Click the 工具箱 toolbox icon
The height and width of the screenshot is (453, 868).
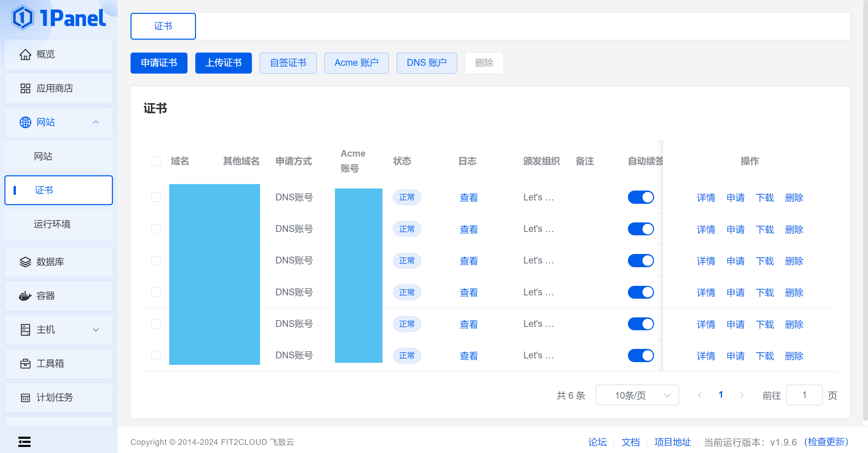click(25, 363)
